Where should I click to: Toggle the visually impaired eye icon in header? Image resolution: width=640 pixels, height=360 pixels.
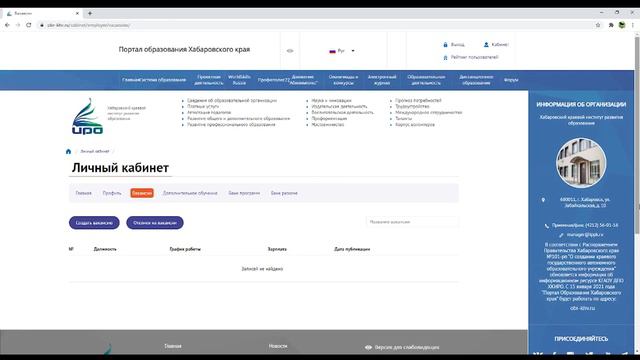click(x=290, y=51)
